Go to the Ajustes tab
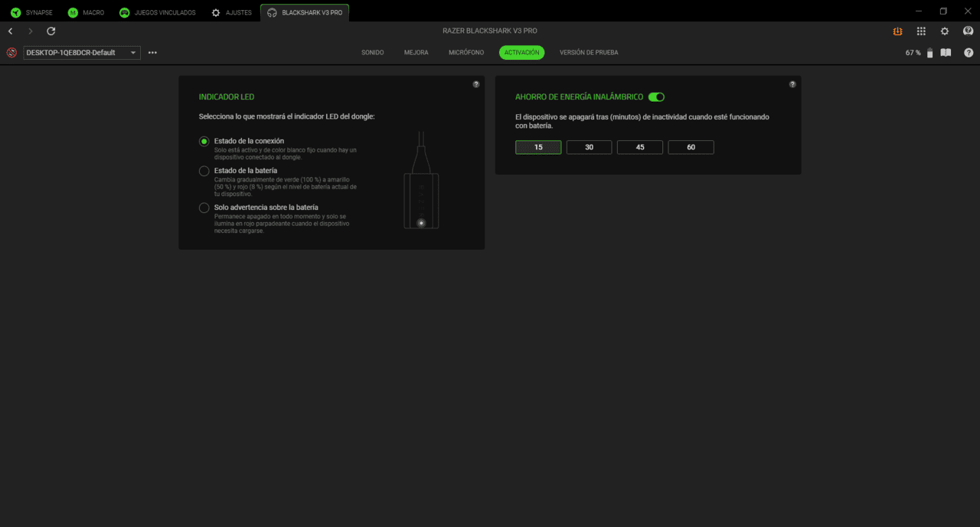The width and height of the screenshot is (980, 527). point(231,12)
